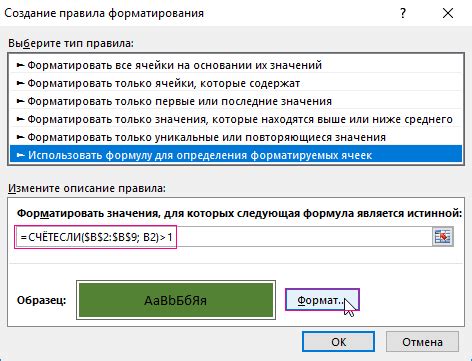472x361 pixels.
Task: Click the green sample preview АаВbБбЯя
Action: coord(176,300)
